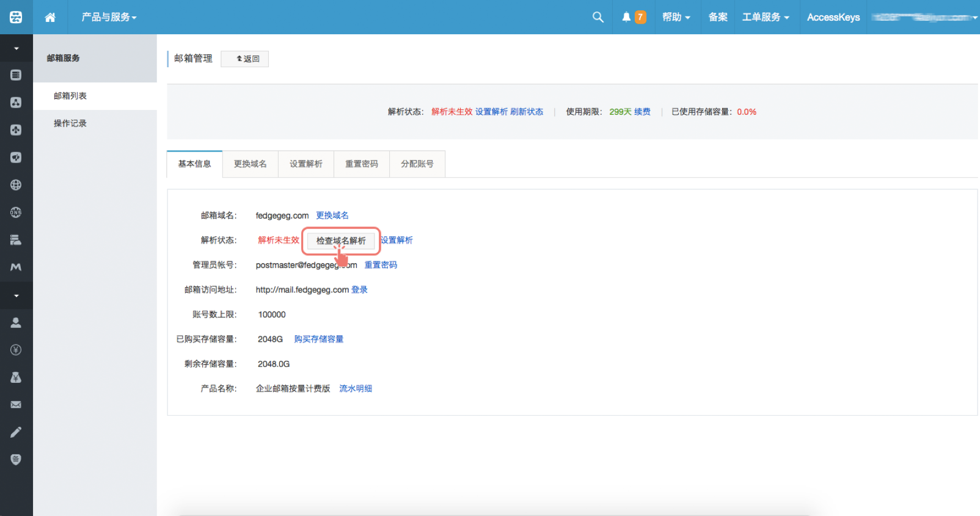Image resolution: width=980 pixels, height=516 pixels.
Task: Click the M-shaped icon in sidebar
Action: [16, 267]
